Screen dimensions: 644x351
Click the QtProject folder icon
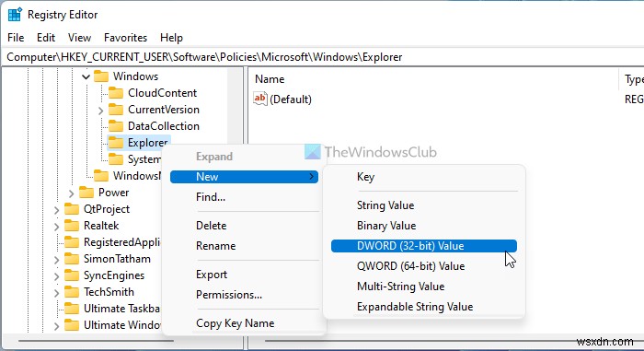(72, 209)
